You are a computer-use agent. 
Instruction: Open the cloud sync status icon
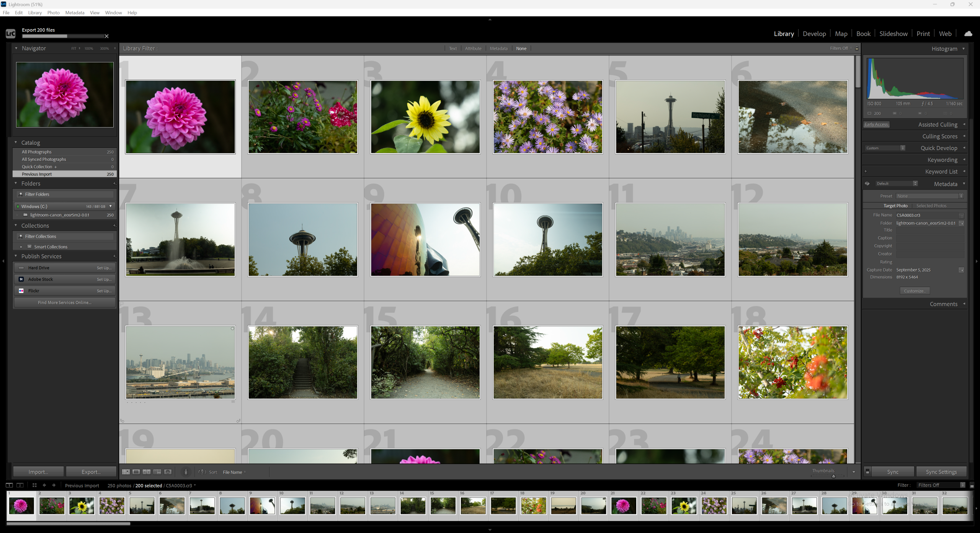(968, 34)
